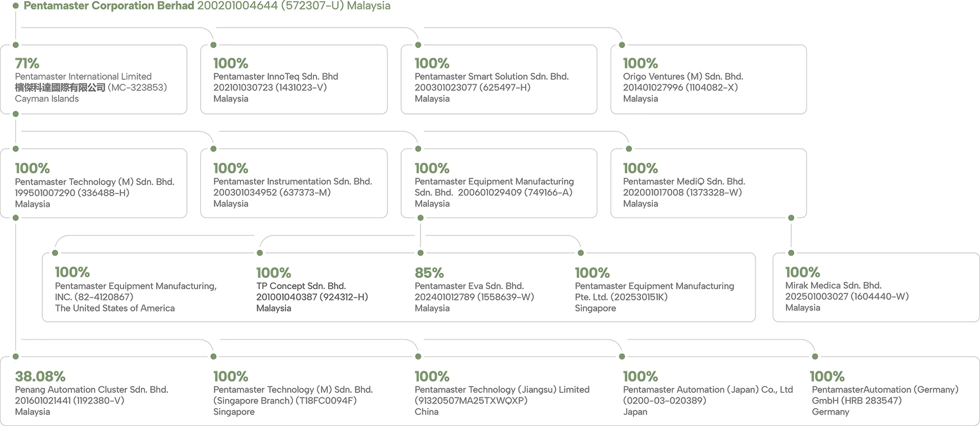Open Pentamaster Smart Solution Sdn. Bhd. entry

pos(491,77)
